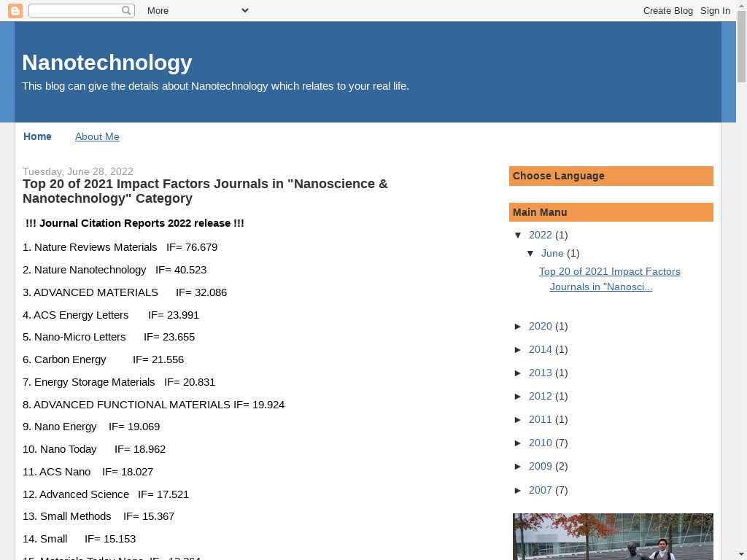Expand the 2009 archive triangle
The width and height of the screenshot is (747, 560).
pos(519,466)
